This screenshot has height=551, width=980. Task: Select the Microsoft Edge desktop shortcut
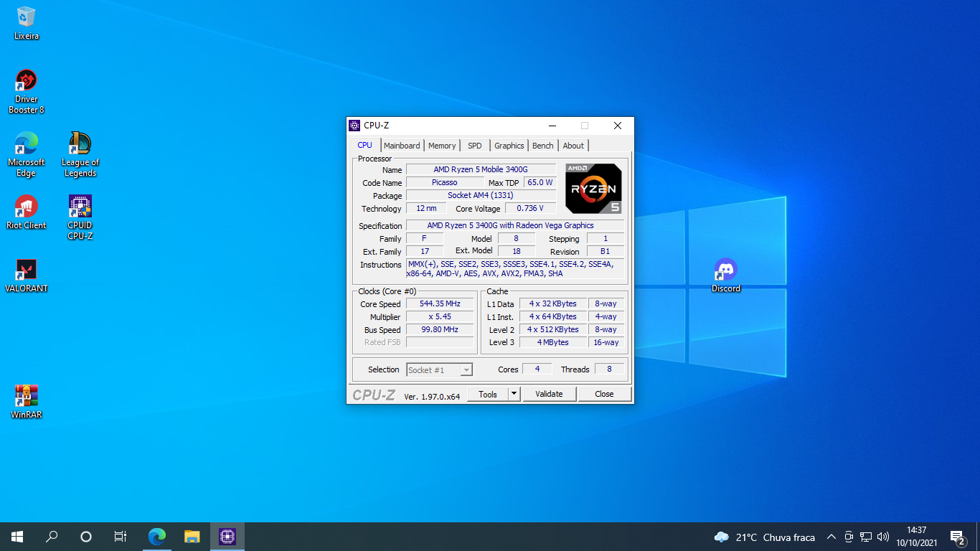coord(27,154)
